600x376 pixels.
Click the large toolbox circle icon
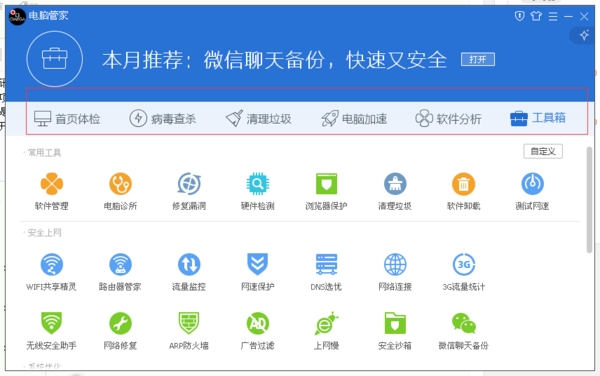pos(55,59)
